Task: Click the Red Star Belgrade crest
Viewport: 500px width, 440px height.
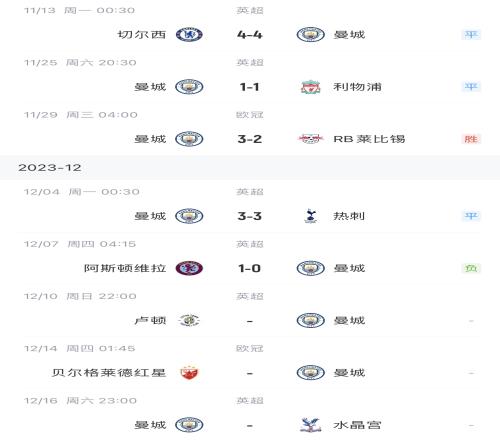Action: pyautogui.click(x=189, y=373)
